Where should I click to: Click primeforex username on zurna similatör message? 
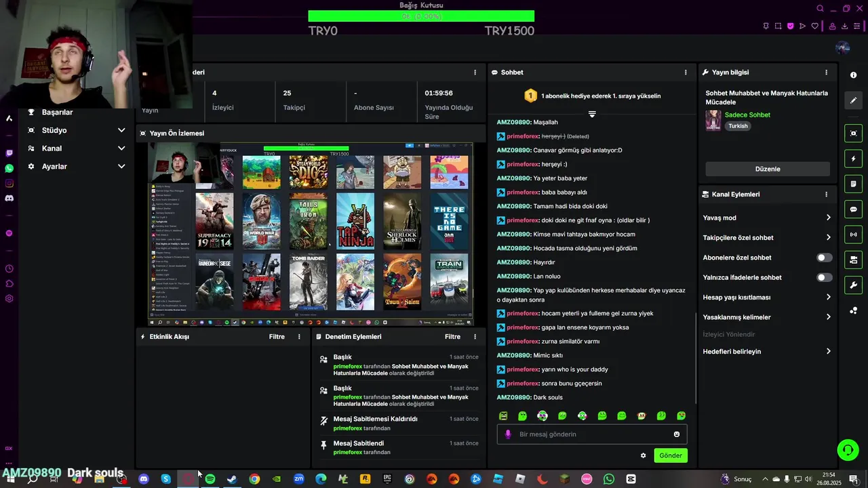point(522,342)
